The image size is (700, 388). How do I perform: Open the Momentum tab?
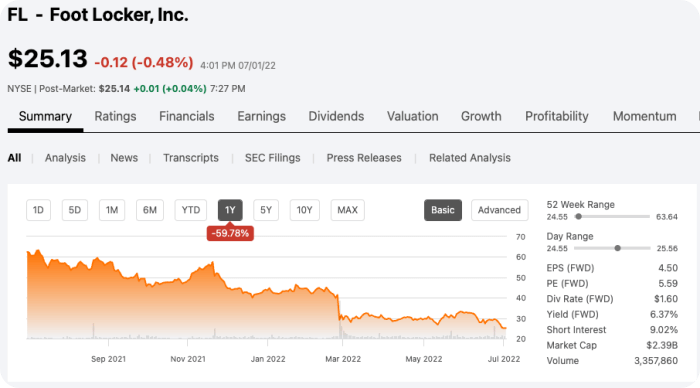(x=644, y=117)
